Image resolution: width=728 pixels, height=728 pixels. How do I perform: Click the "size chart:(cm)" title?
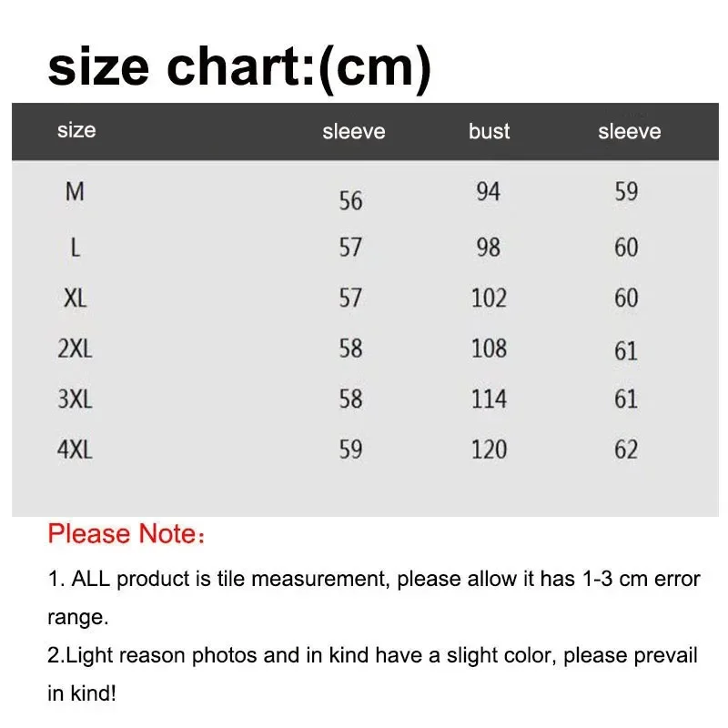238,67
